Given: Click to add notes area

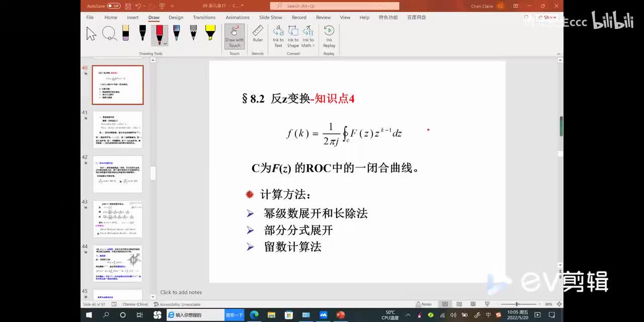Looking at the screenshot, I should [181, 292].
